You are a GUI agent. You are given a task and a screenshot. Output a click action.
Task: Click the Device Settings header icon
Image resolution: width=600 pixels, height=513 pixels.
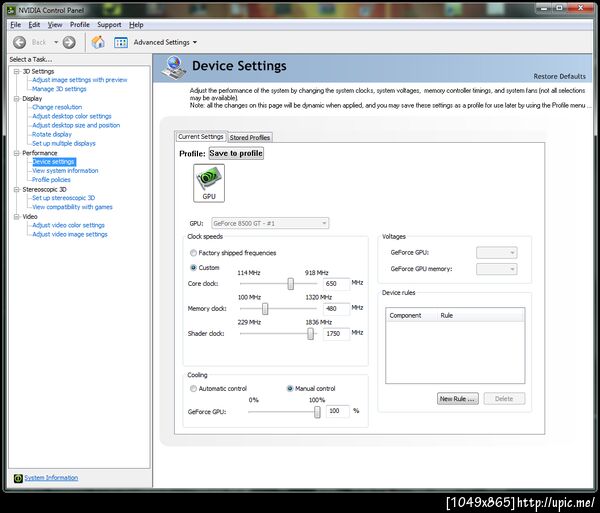coord(174,67)
